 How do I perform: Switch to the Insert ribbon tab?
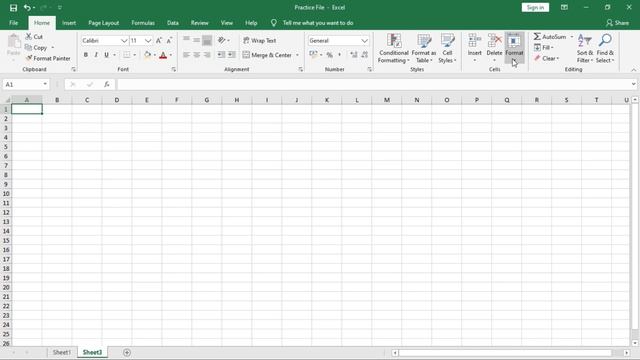(69, 23)
